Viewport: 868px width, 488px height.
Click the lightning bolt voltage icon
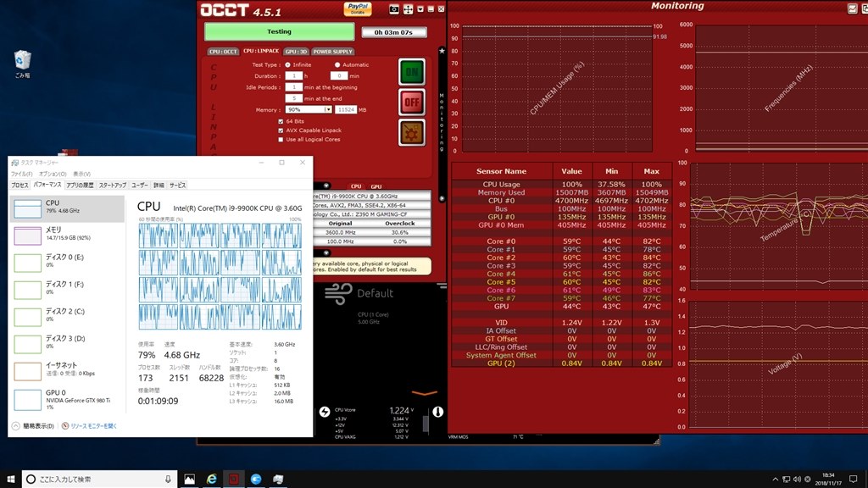coord(325,412)
